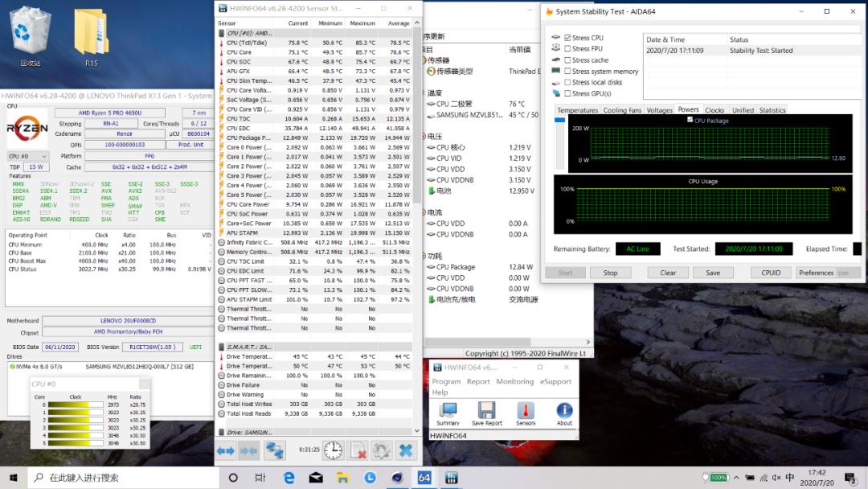Open the CPU #0 selector dropdown
The image size is (868, 489).
tap(28, 156)
